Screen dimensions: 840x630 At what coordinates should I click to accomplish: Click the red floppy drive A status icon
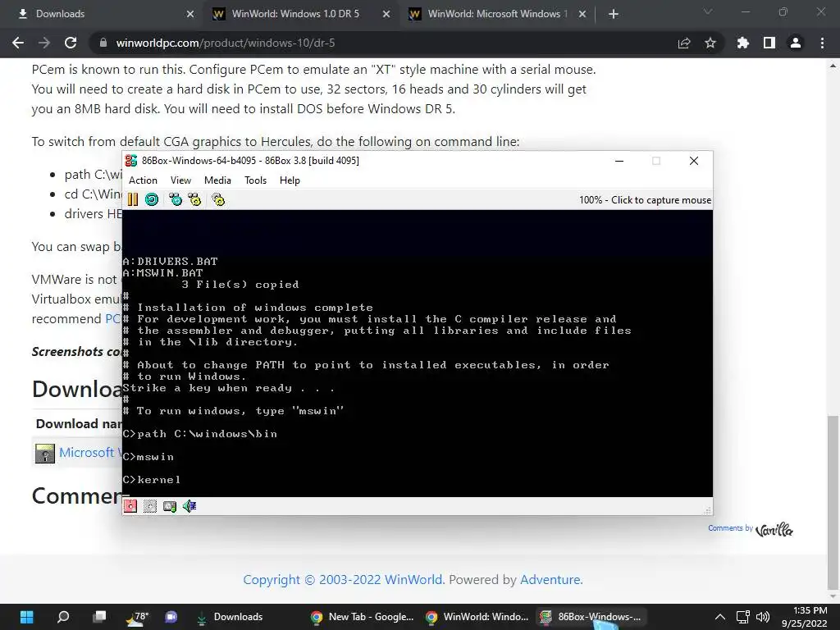130,506
